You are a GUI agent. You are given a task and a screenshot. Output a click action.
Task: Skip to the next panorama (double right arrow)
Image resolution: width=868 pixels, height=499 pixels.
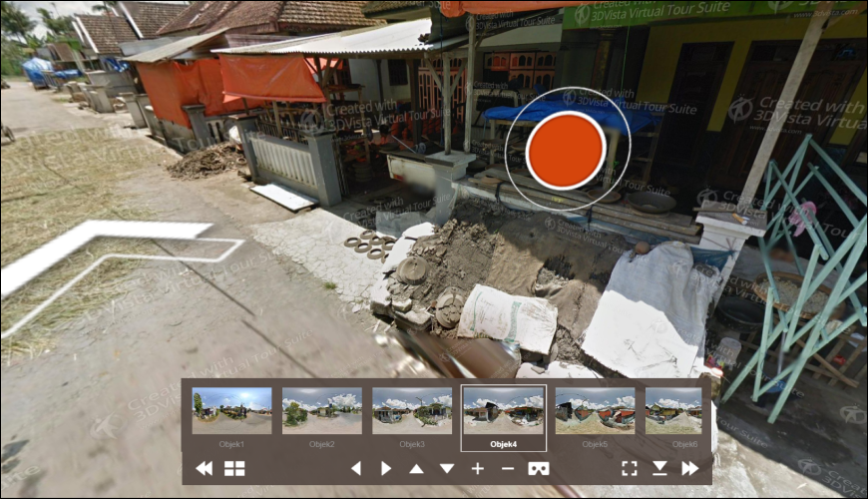click(689, 468)
